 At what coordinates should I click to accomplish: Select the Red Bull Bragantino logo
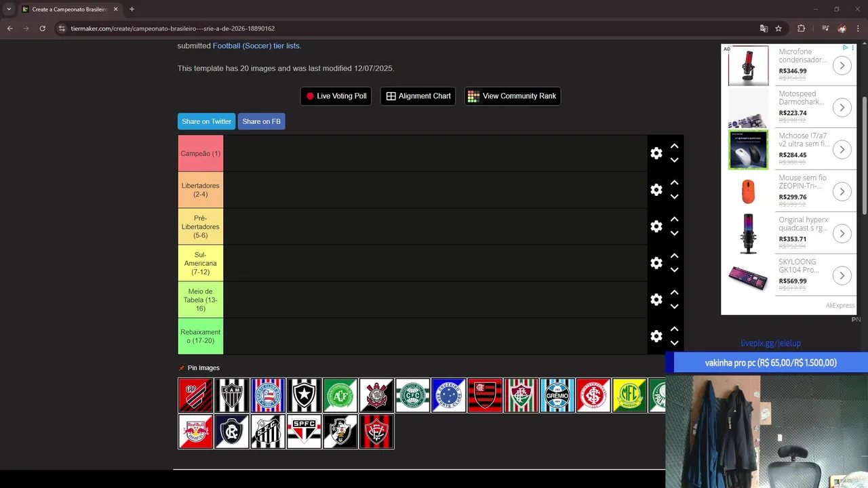pyautogui.click(x=195, y=432)
